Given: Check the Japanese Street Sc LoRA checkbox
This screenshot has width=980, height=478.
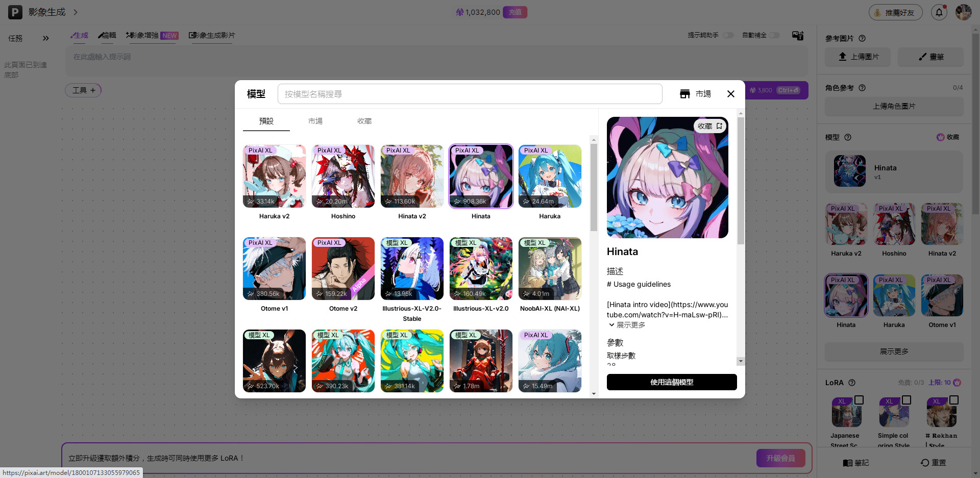Looking at the screenshot, I should pos(859,400).
